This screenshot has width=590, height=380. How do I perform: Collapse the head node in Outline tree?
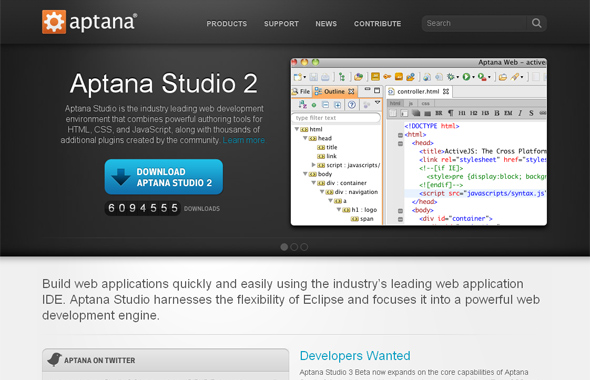click(305, 138)
